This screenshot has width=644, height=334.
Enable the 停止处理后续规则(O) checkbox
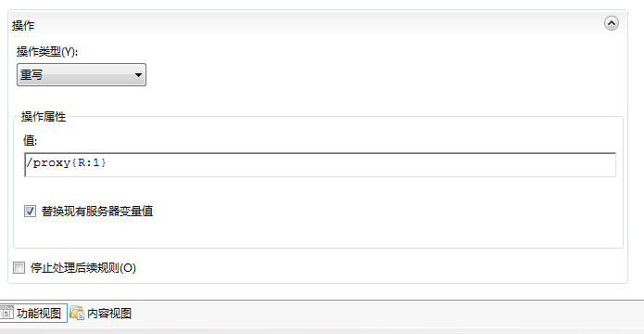tap(19, 268)
